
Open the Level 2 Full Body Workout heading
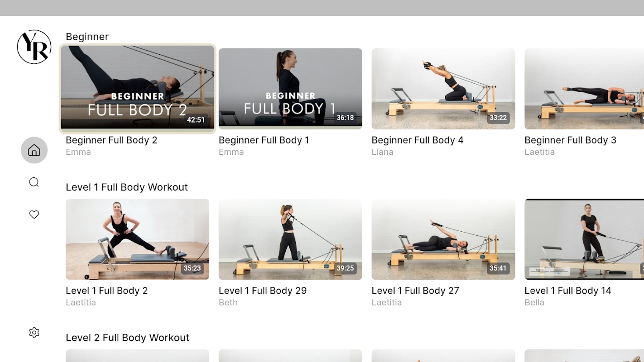pos(128,338)
